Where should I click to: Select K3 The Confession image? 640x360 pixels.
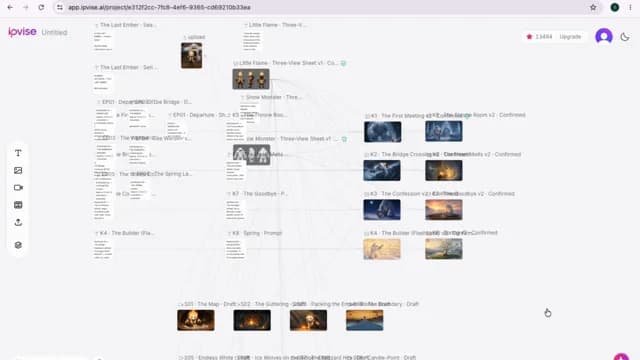(382, 210)
